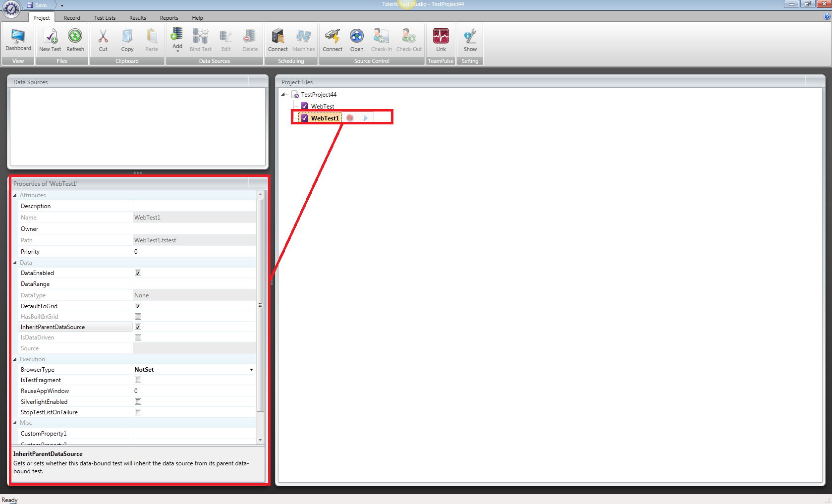Create a New Test
This screenshot has height=504, width=832.
click(50, 40)
